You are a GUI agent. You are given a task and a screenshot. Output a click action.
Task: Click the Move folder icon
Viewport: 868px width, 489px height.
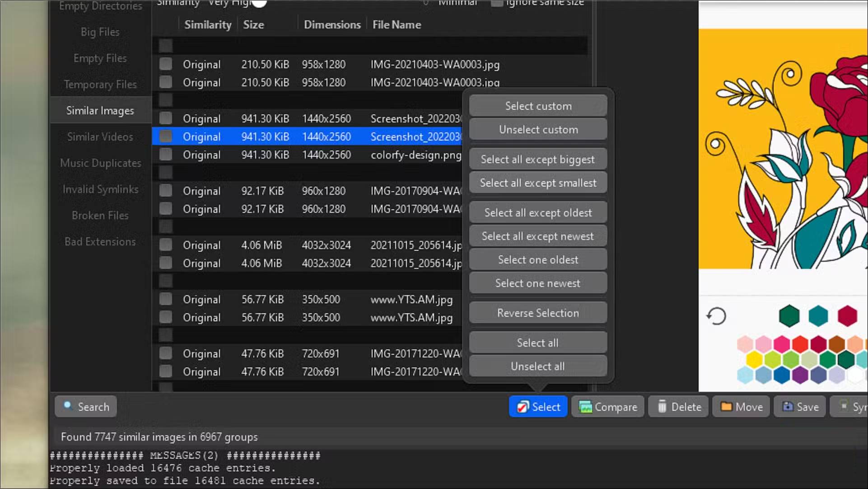click(x=728, y=406)
